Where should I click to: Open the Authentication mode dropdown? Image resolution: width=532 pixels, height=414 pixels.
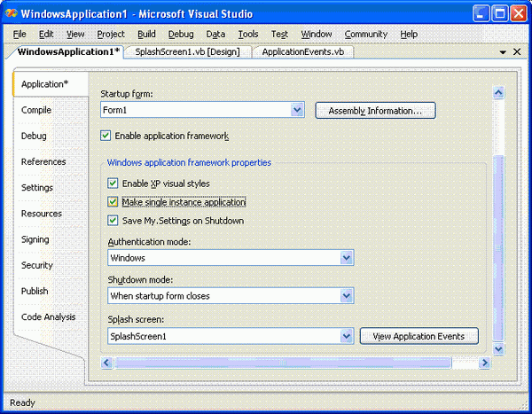coord(347,258)
